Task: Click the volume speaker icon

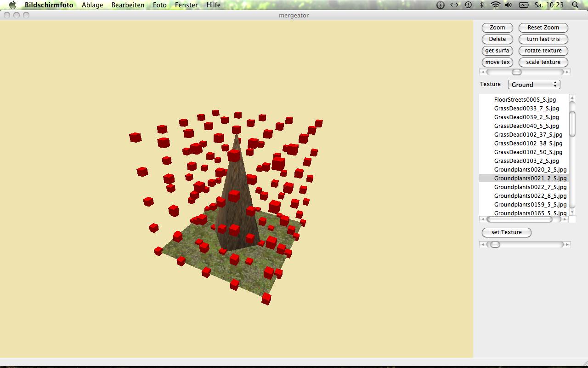Action: coord(509,5)
